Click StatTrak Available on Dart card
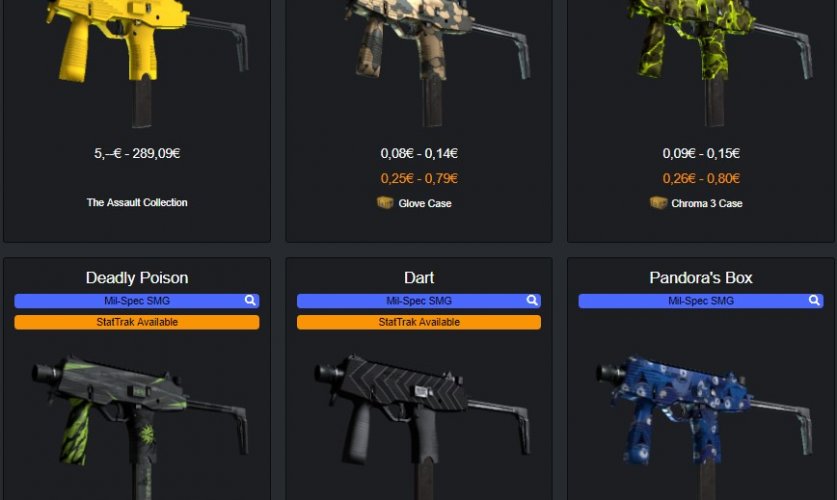This screenshot has height=500, width=837. [419, 322]
